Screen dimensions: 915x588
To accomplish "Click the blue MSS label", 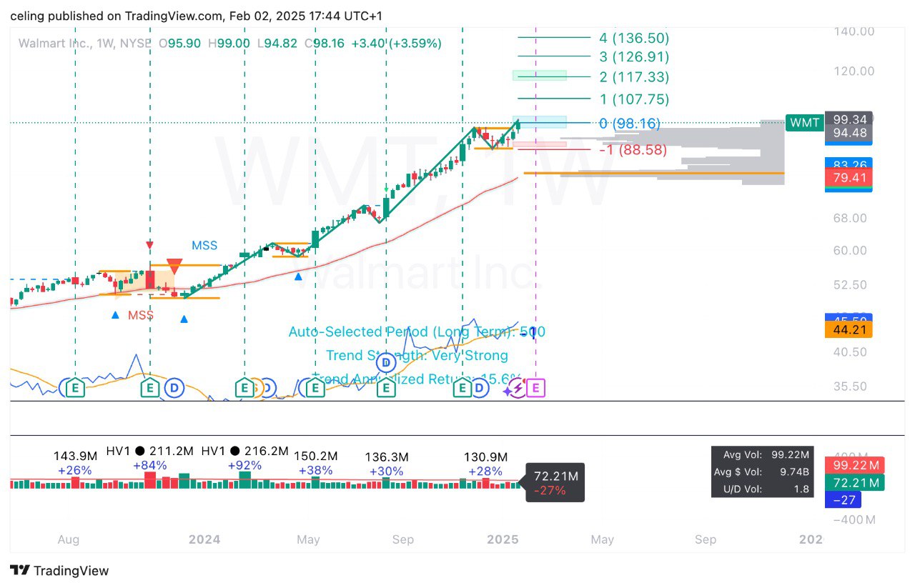I will point(204,246).
